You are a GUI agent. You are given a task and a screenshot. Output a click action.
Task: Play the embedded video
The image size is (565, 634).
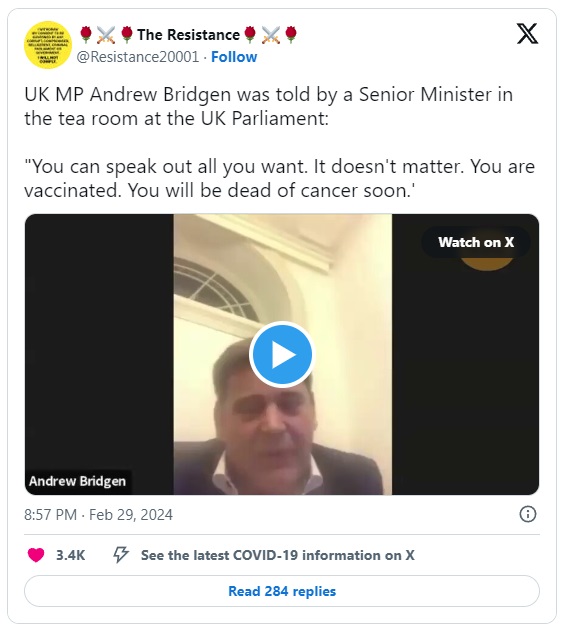click(x=281, y=354)
